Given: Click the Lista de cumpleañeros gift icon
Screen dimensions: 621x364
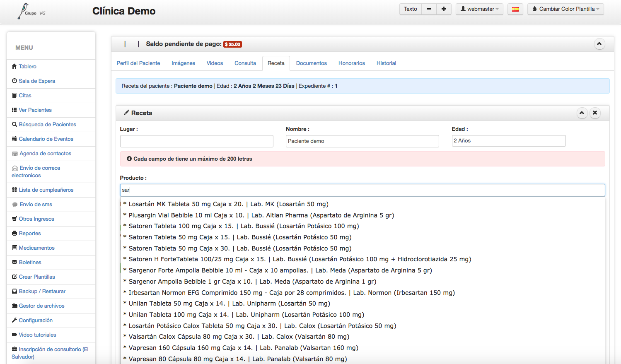Looking at the screenshot, I should (x=14, y=190).
